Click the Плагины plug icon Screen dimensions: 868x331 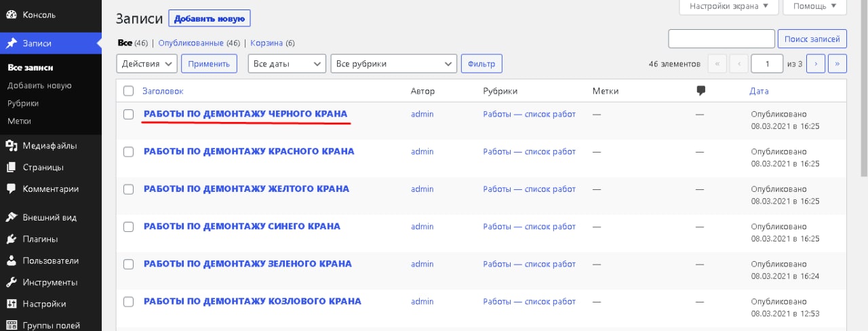point(12,239)
